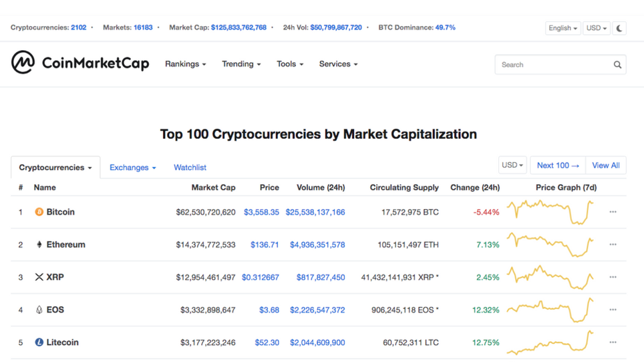Click the EOS coin icon
This screenshot has width=644, height=362.
click(39, 310)
